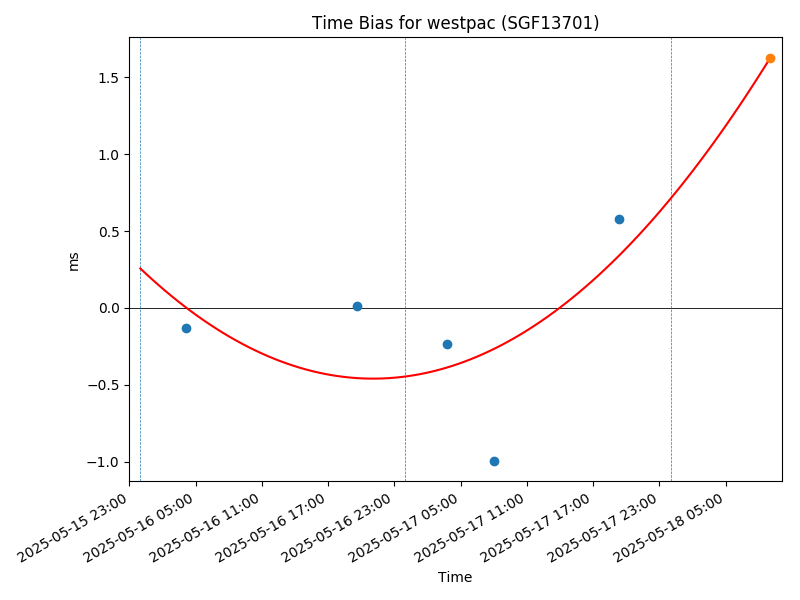Viewport: 800px width, 600px height.
Task: Click the '2025-05-17 05:00' tick label
Action: click(404, 528)
